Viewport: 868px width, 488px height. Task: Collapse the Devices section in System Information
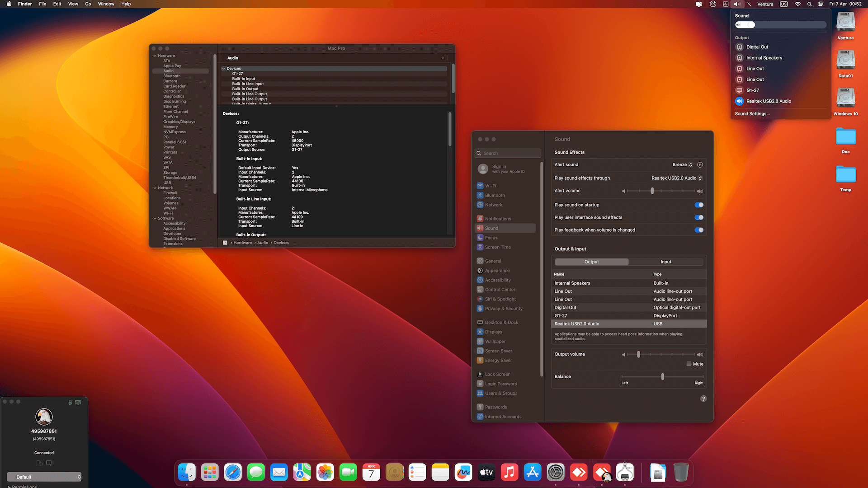pyautogui.click(x=223, y=68)
